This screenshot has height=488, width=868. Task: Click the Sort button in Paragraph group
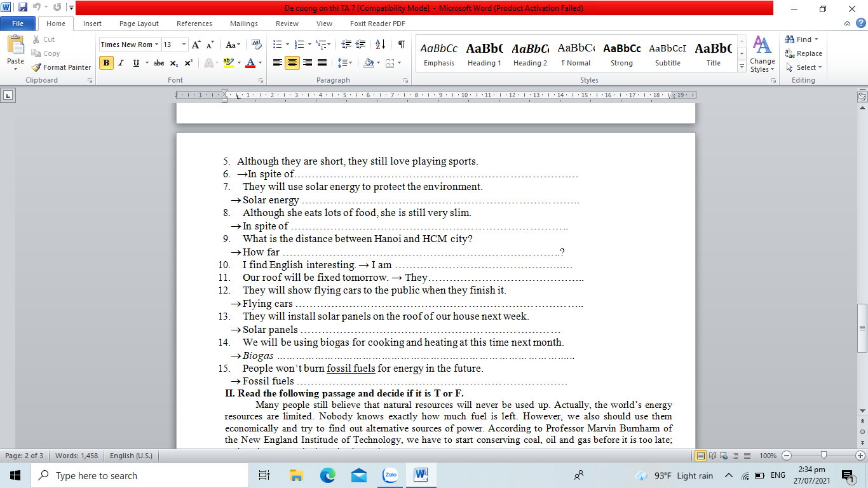pyautogui.click(x=380, y=44)
